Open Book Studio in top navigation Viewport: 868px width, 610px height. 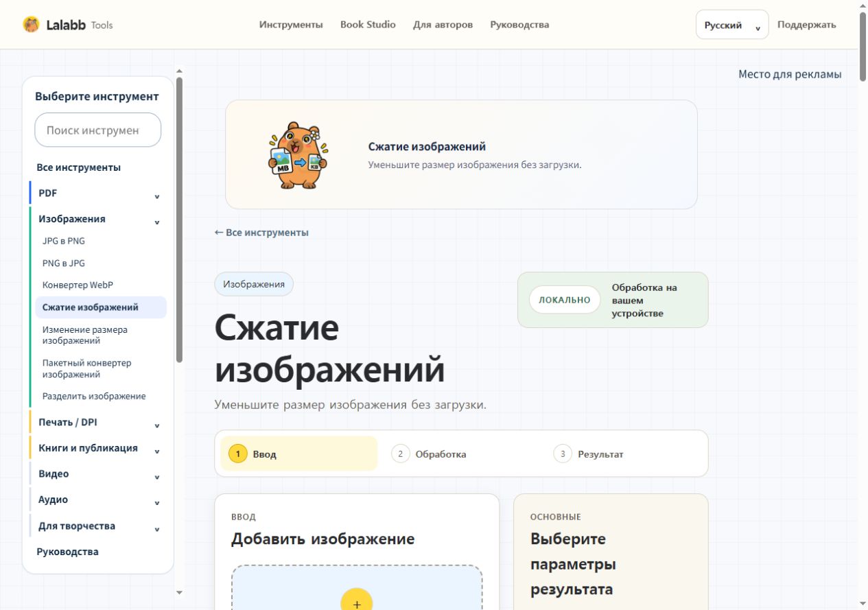[x=368, y=25]
